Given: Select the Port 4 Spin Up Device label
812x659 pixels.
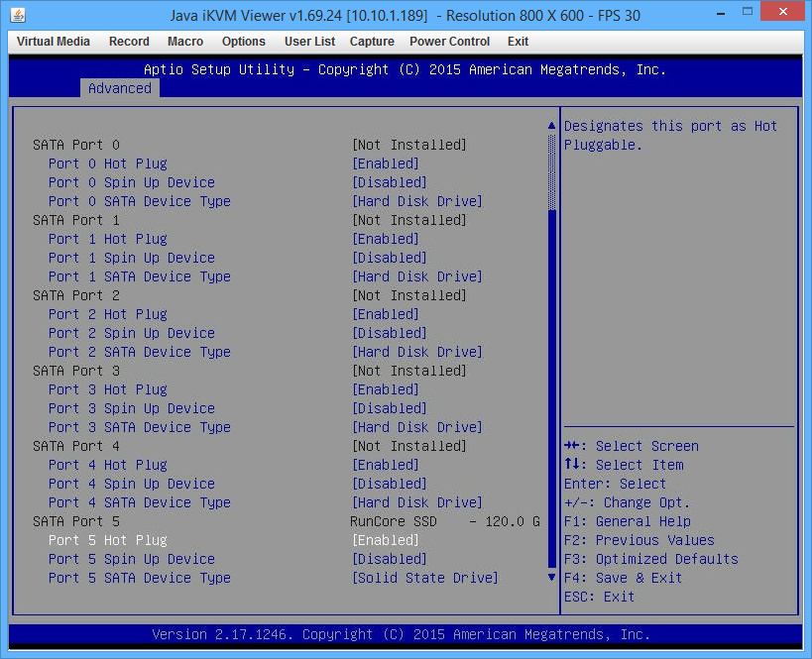Looking at the screenshot, I should (132, 484).
